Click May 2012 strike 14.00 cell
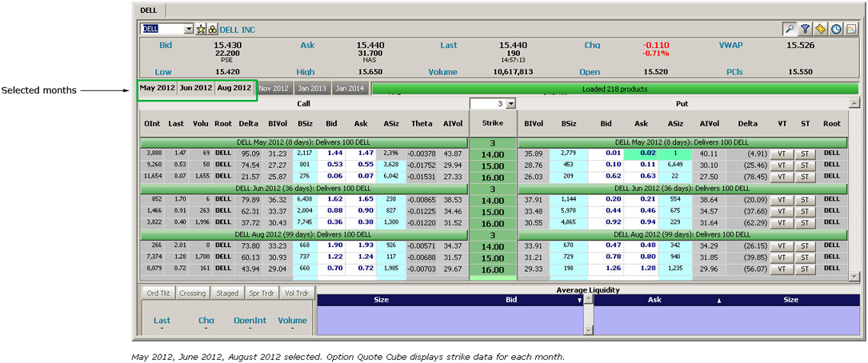The image size is (868, 363). pos(492,154)
